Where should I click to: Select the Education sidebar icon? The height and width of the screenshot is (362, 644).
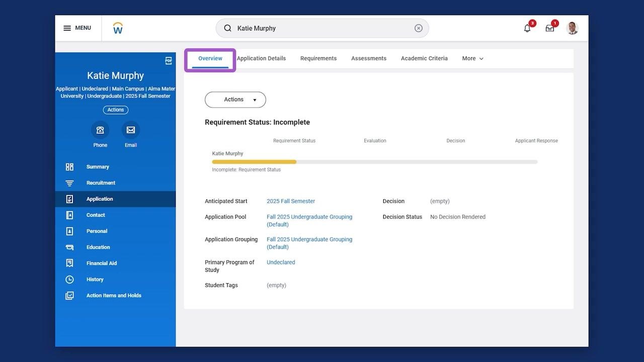click(69, 247)
